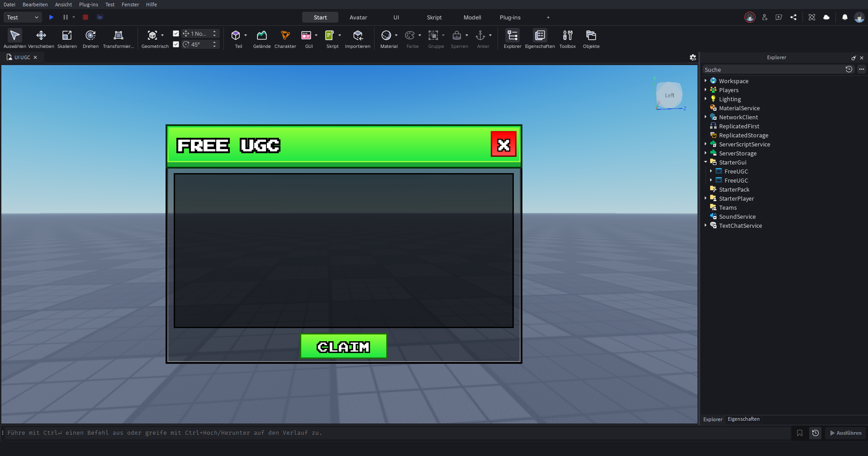Click the Skript icon

(330, 35)
